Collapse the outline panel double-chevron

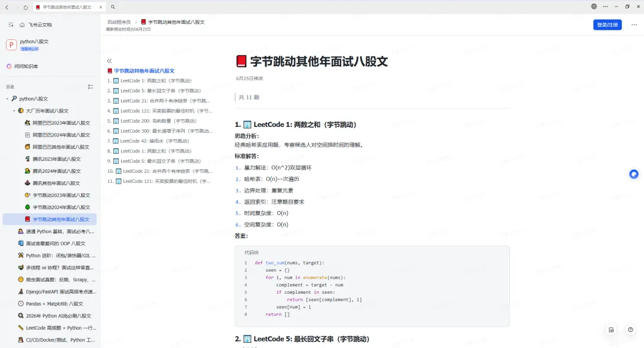click(x=109, y=61)
